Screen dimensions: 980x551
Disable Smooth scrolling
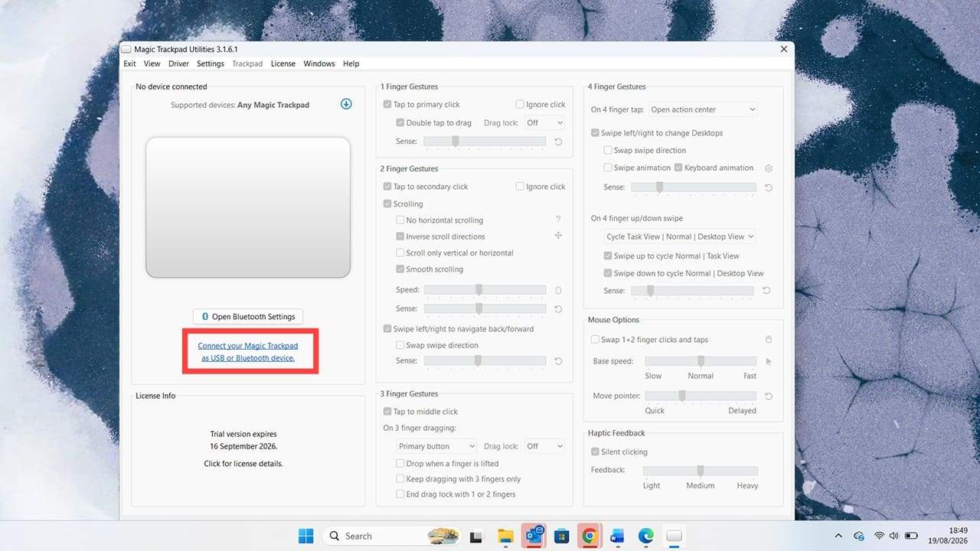pyautogui.click(x=400, y=269)
